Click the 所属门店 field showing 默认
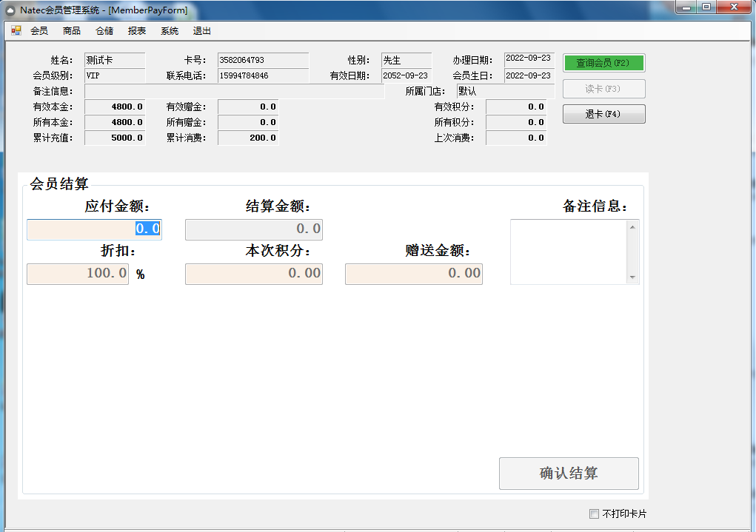The width and height of the screenshot is (756, 532). coord(506,91)
